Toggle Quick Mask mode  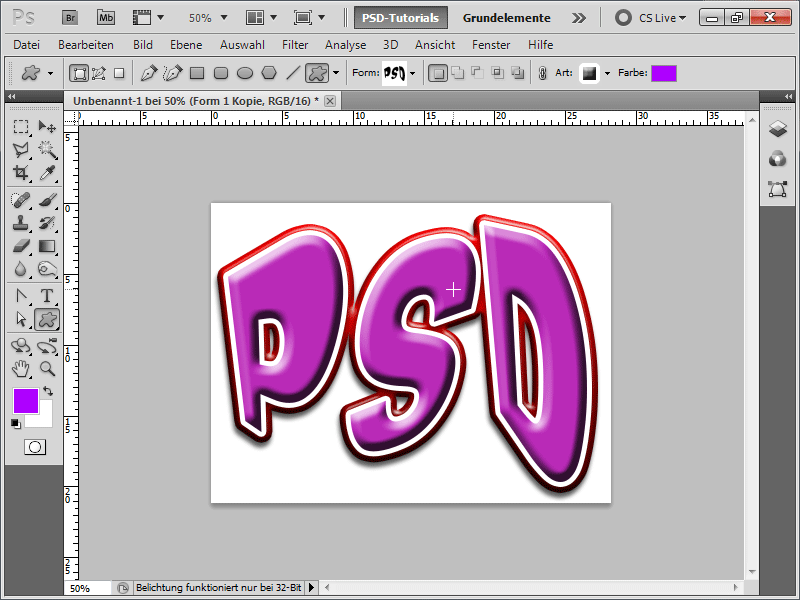[x=35, y=447]
